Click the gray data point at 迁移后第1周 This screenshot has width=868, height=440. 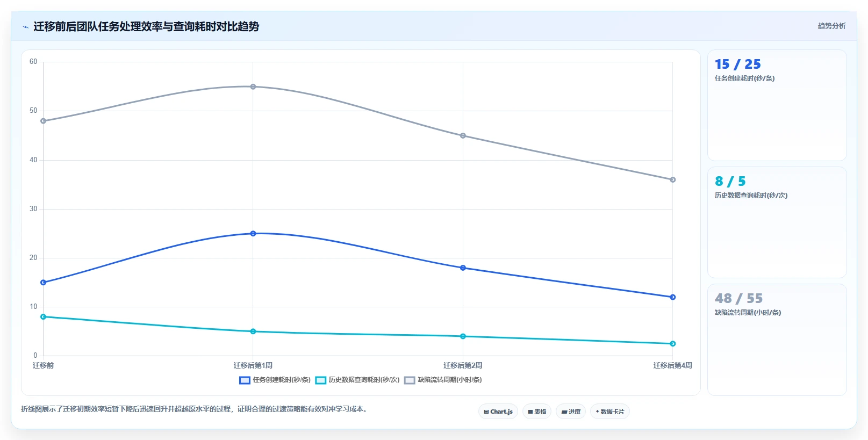pyautogui.click(x=253, y=86)
